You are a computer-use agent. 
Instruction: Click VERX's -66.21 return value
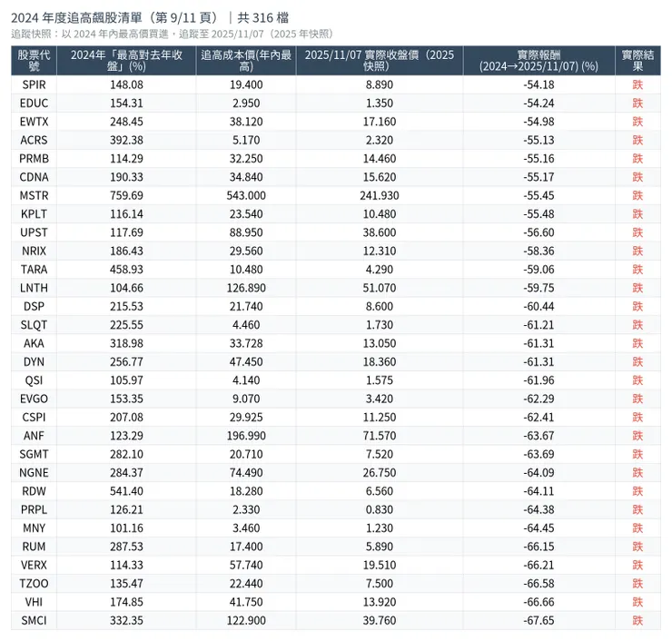[539, 565]
